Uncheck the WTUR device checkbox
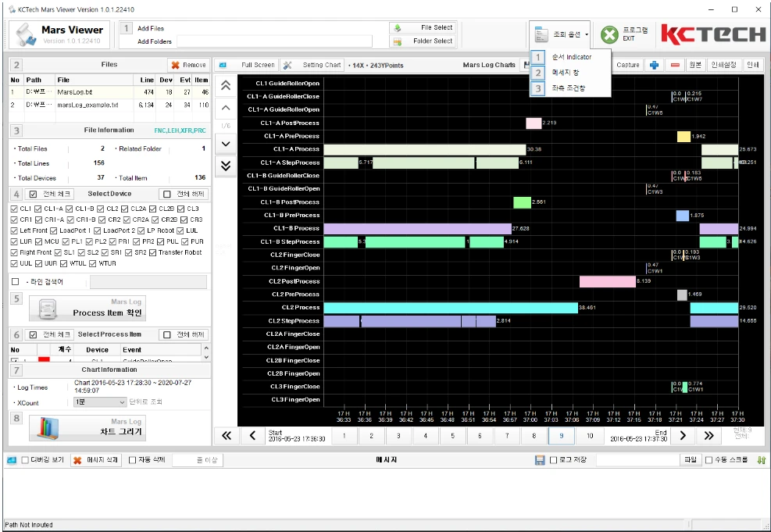Viewport: 771px width, 532px height. pos(92,263)
